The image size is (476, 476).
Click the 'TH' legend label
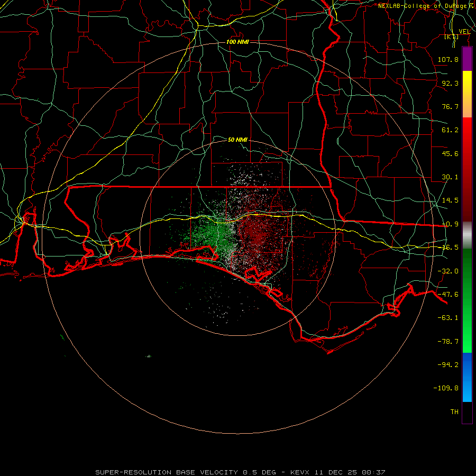454,412
